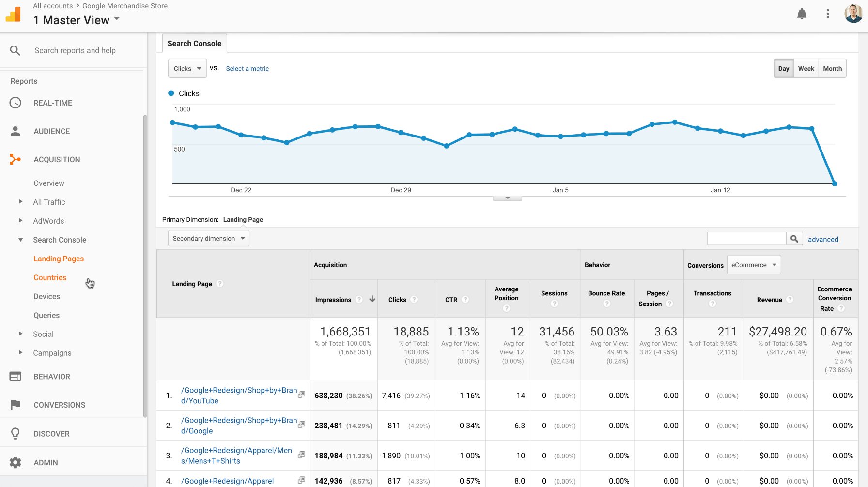Viewport: 868px width, 487px height.
Task: Collapse the chart using bottom handle
Action: click(507, 198)
